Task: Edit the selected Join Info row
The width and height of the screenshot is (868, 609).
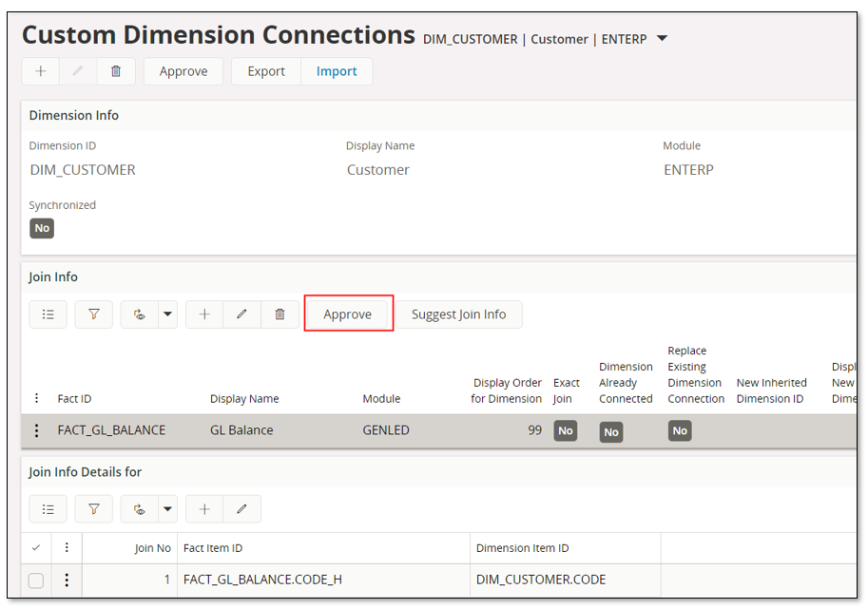Action: 241,314
